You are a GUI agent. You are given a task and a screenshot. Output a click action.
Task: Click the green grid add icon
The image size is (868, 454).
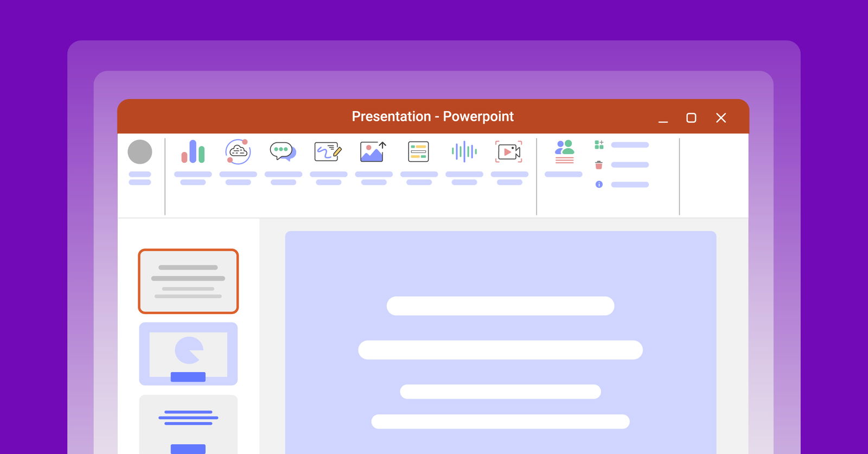[x=599, y=145]
